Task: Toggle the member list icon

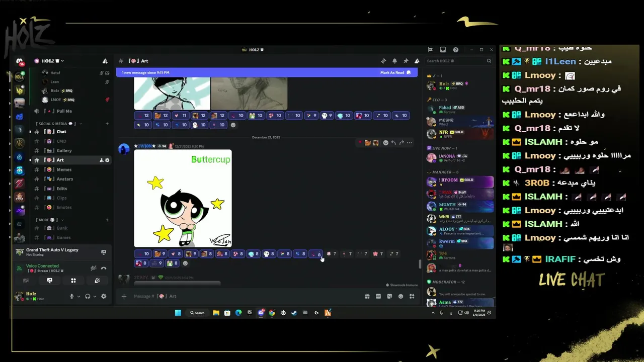Action: pyautogui.click(x=417, y=61)
